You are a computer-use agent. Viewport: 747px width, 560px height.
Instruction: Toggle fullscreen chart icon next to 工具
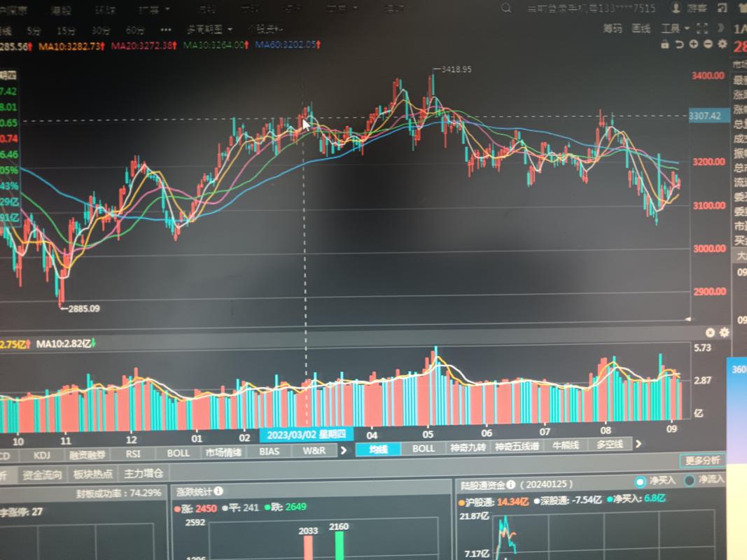coord(703,29)
